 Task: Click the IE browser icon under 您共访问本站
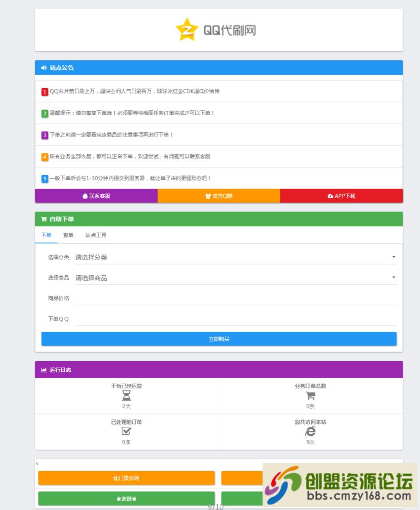[311, 432]
